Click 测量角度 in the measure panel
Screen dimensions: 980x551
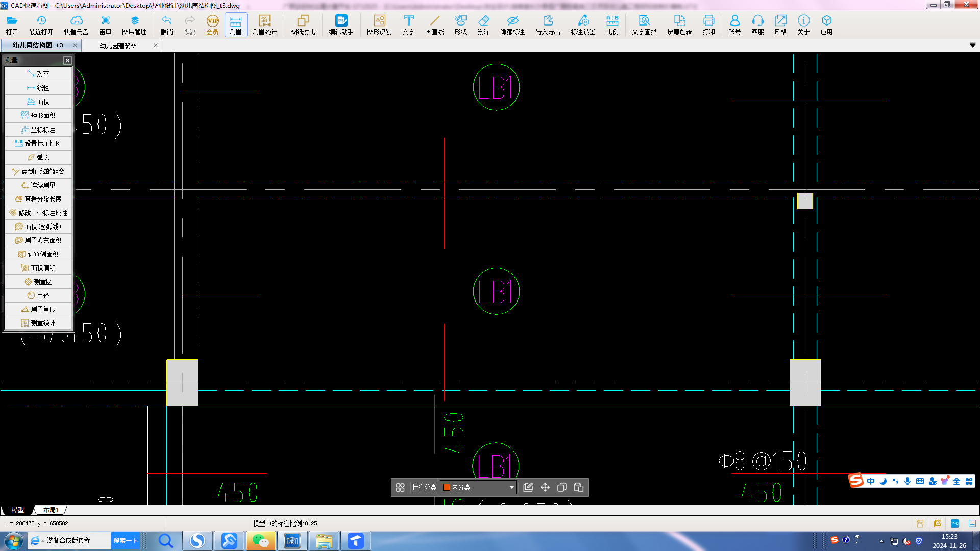click(x=38, y=309)
